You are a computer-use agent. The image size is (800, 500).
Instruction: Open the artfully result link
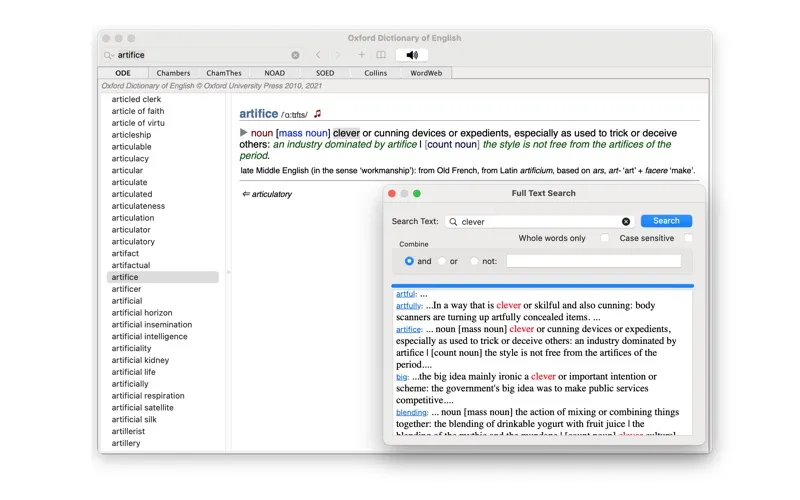[408, 306]
